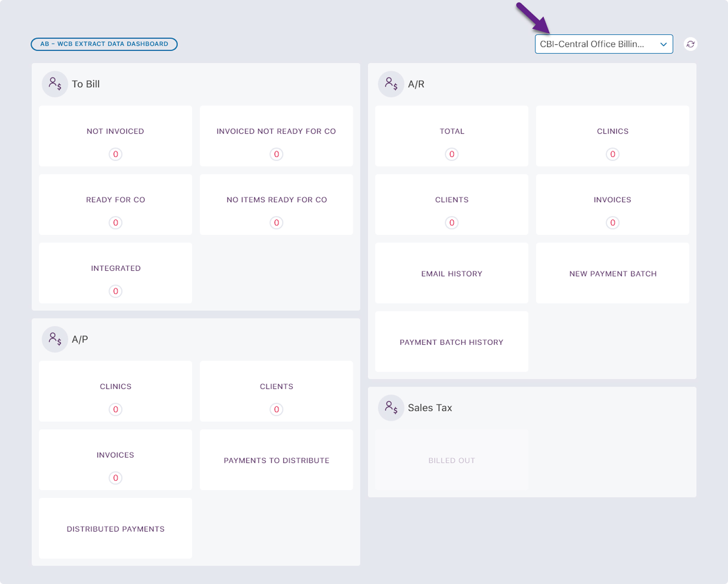This screenshot has width=728, height=584.
Task: Start a New Payment Batch
Action: click(x=612, y=274)
